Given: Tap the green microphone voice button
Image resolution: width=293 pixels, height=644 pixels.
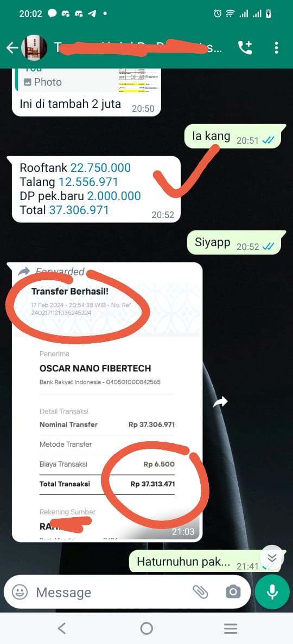Looking at the screenshot, I should click(272, 592).
